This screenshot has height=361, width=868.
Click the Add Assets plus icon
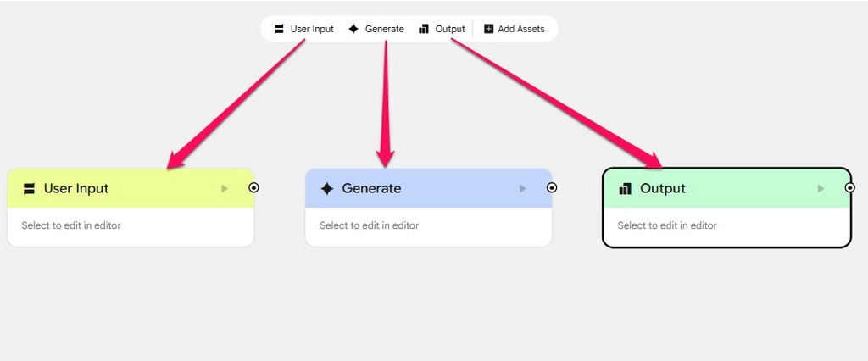coord(488,29)
